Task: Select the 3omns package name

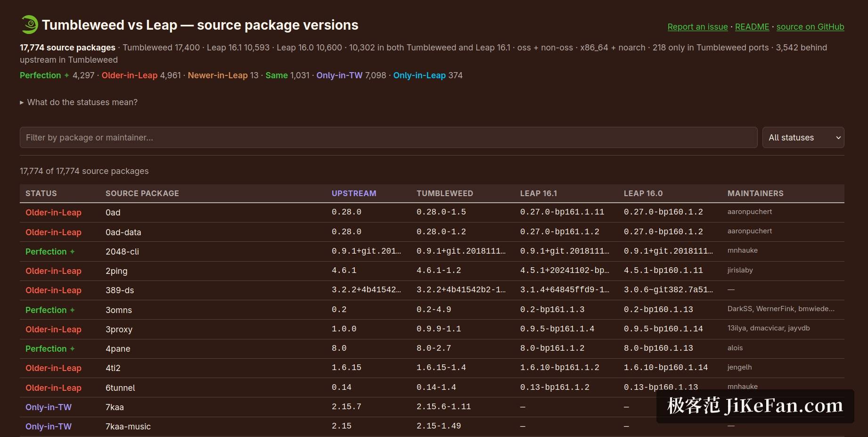Action: (x=119, y=310)
